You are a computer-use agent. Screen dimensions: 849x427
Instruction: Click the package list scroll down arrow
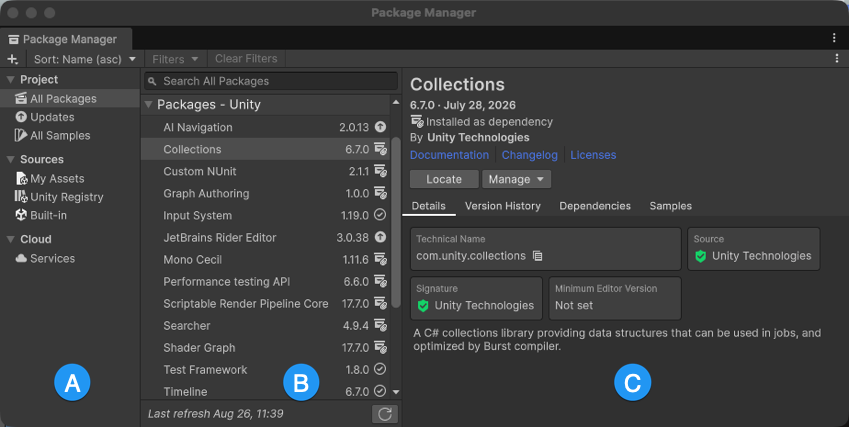tap(396, 392)
